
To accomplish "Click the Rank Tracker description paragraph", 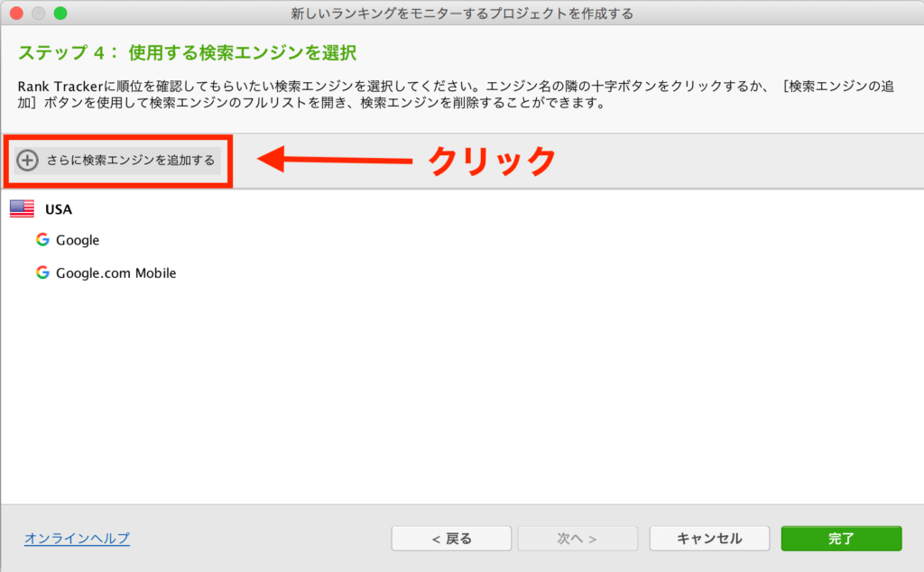I will (x=456, y=95).
